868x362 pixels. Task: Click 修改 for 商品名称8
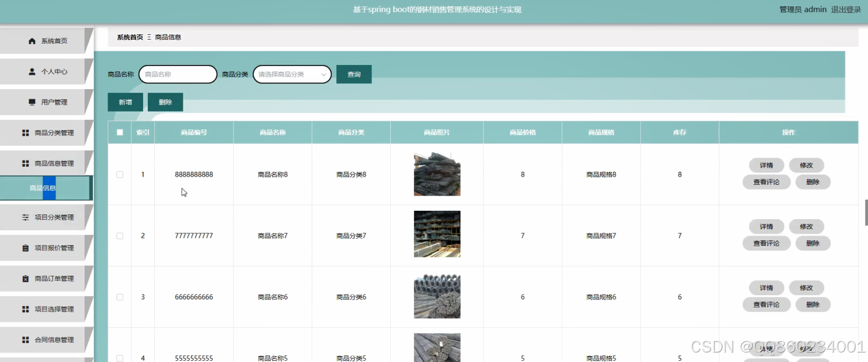(807, 165)
